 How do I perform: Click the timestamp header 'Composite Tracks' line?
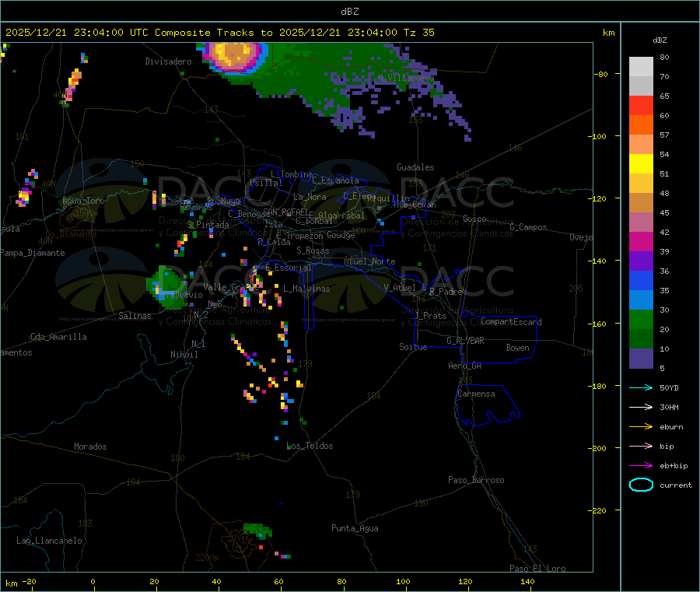click(219, 33)
